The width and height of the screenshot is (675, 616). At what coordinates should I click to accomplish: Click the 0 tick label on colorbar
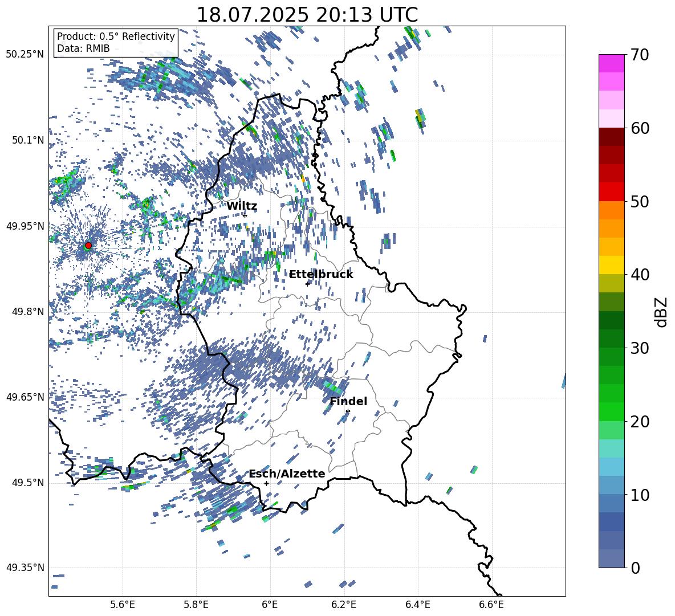coord(635,568)
